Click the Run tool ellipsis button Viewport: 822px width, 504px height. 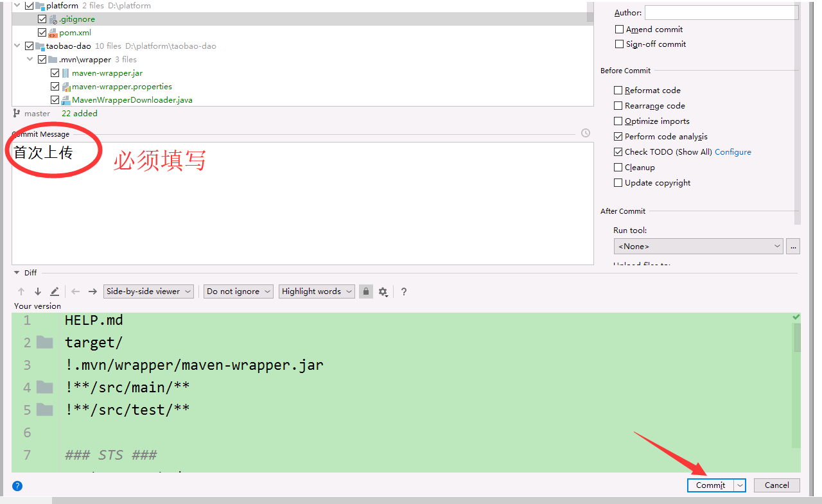coord(793,247)
